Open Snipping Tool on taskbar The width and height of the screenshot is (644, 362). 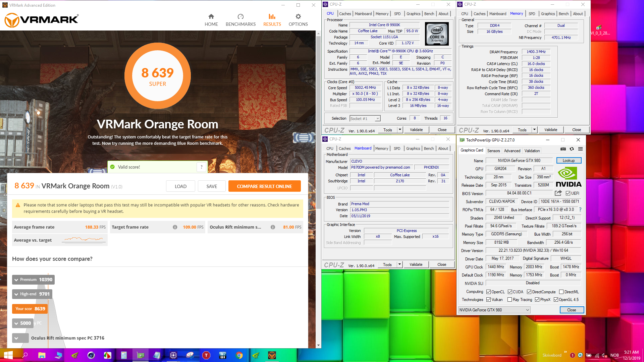pos(190,355)
